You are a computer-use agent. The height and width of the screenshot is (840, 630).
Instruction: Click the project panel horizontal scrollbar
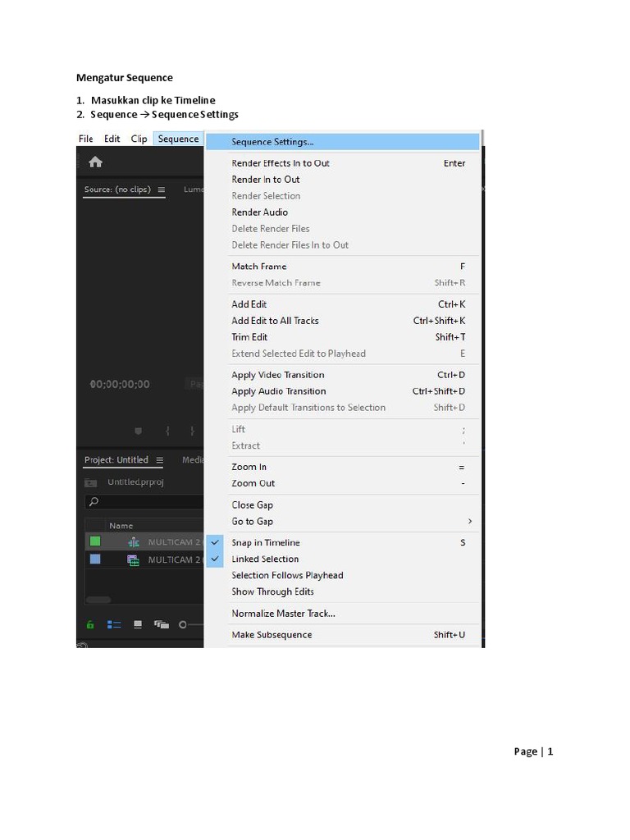coord(98,600)
